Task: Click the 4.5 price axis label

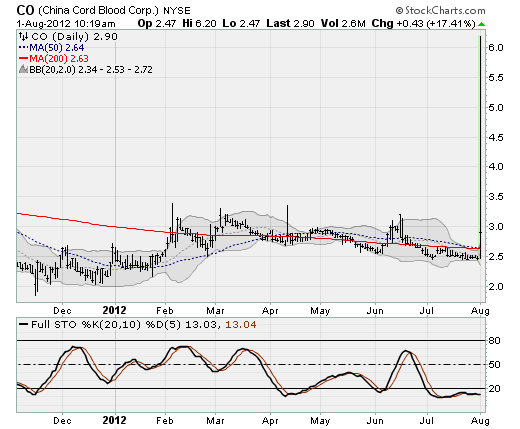Action: click(495, 137)
